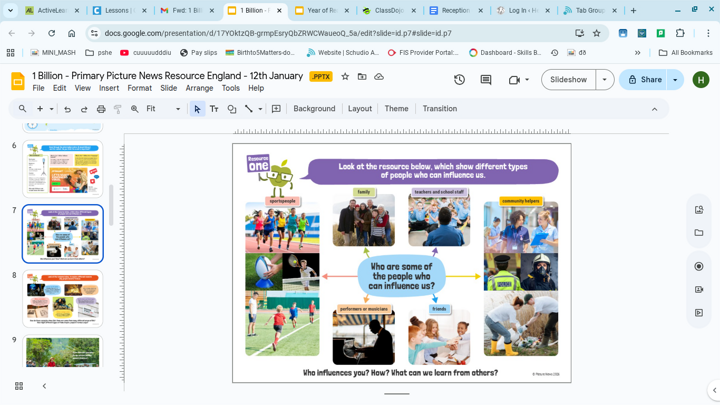This screenshot has height=405, width=720.
Task: Open the Insert menu
Action: coord(109,88)
